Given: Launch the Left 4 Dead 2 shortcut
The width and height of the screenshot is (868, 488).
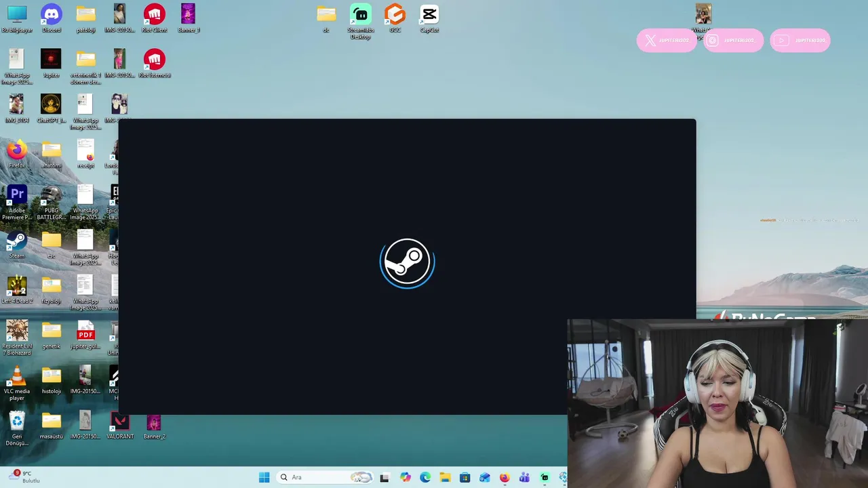Looking at the screenshot, I should pyautogui.click(x=17, y=290).
